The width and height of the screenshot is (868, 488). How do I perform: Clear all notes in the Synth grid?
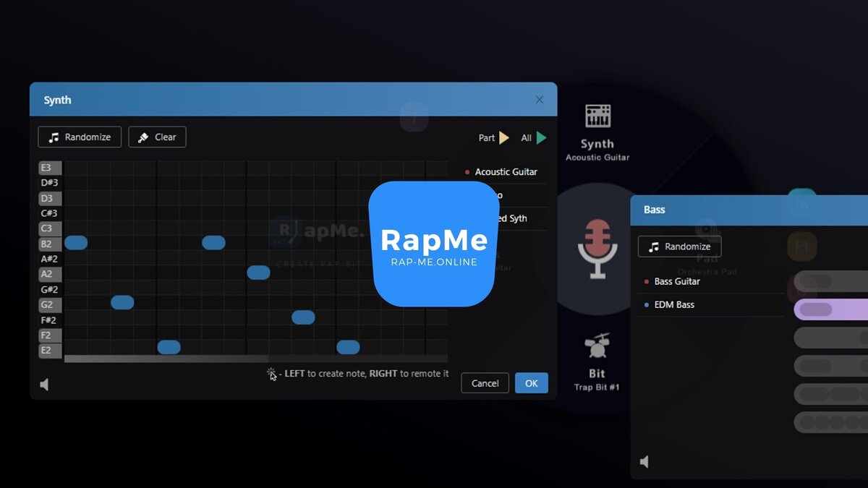click(x=157, y=137)
